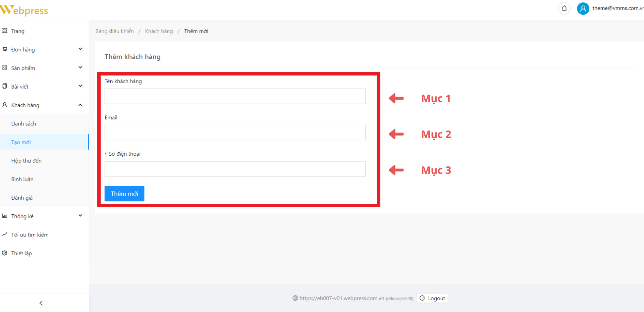Click the Tối ưu tìm kiếm trend icon
Screen dimensions: 644x312
5,235
